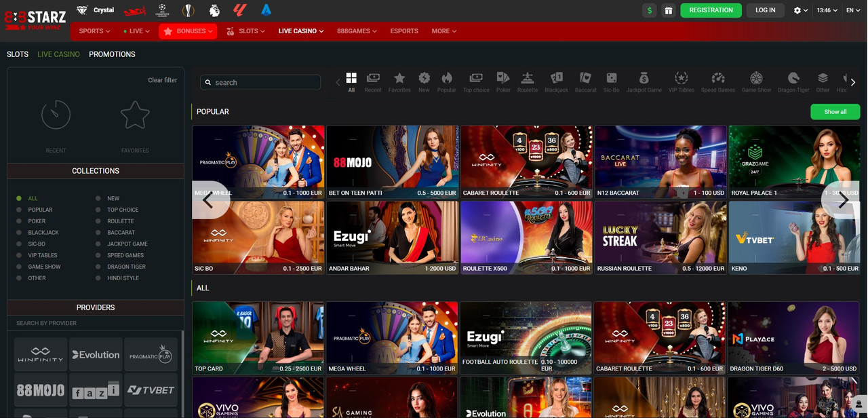The width and height of the screenshot is (868, 418).
Task: Click the green dollar deposit icon
Action: [650, 10]
